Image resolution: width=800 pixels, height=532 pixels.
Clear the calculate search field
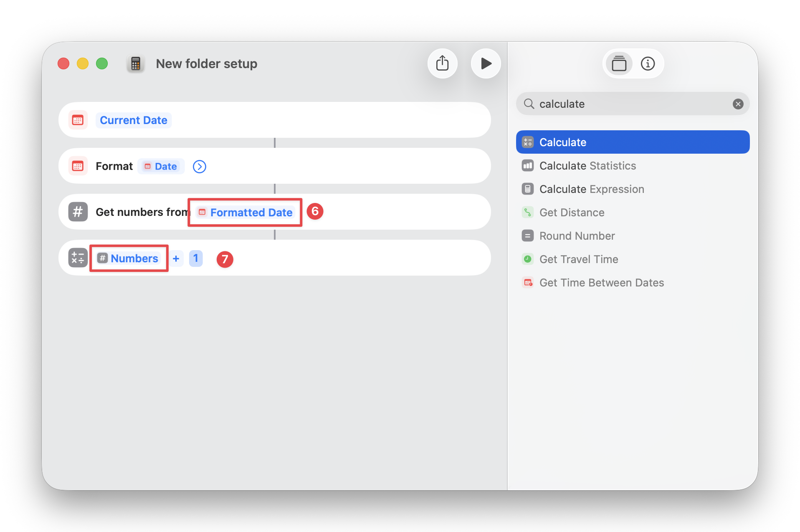pos(738,104)
